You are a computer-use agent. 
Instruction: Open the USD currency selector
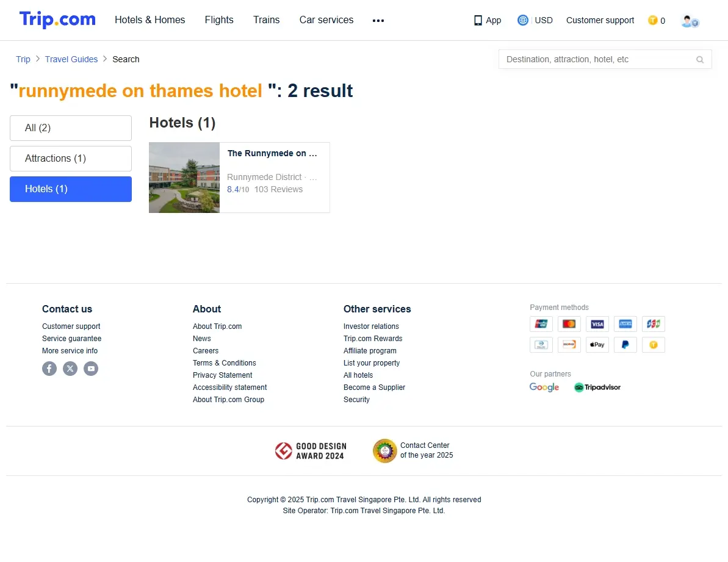(543, 20)
